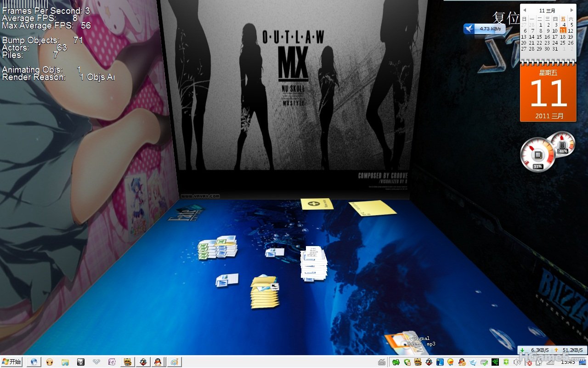Click the 复位 reset text

coord(506,18)
